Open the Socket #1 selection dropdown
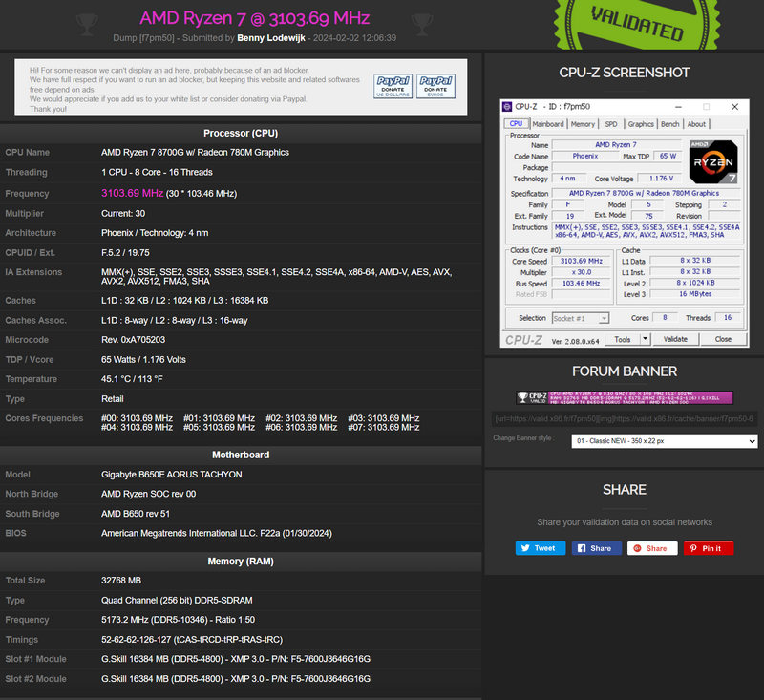Screen dimensions: 764x700 click(603, 318)
